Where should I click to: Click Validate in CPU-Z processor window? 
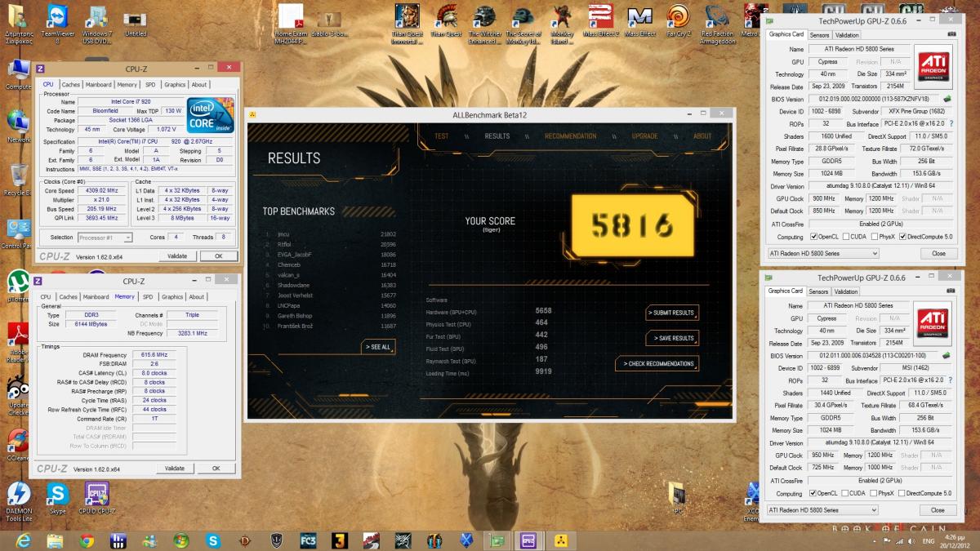click(177, 256)
